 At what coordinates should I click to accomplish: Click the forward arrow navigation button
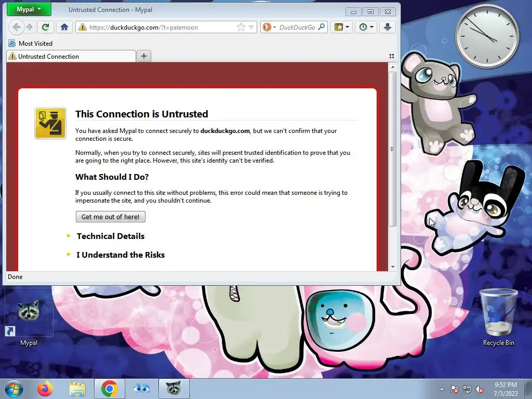pyautogui.click(x=30, y=27)
